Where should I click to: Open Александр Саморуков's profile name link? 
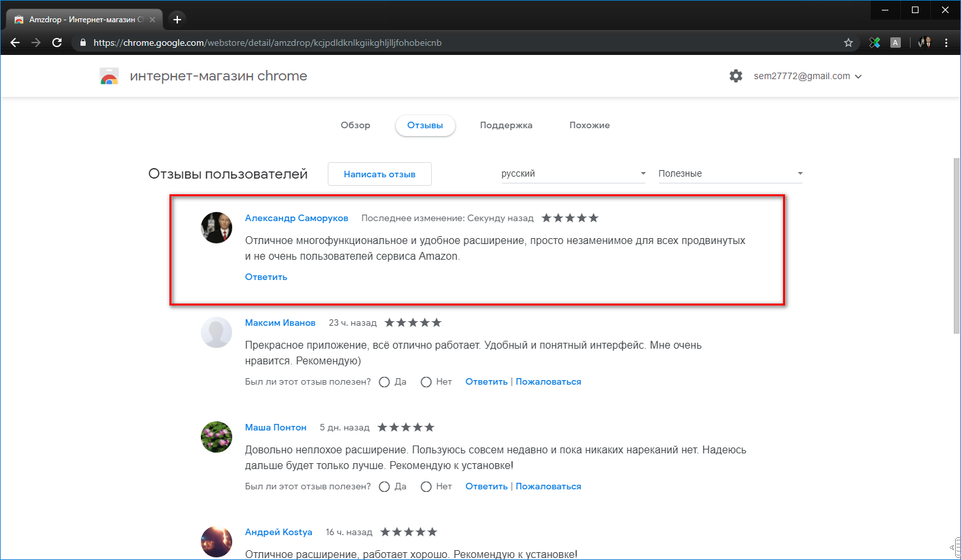point(296,218)
